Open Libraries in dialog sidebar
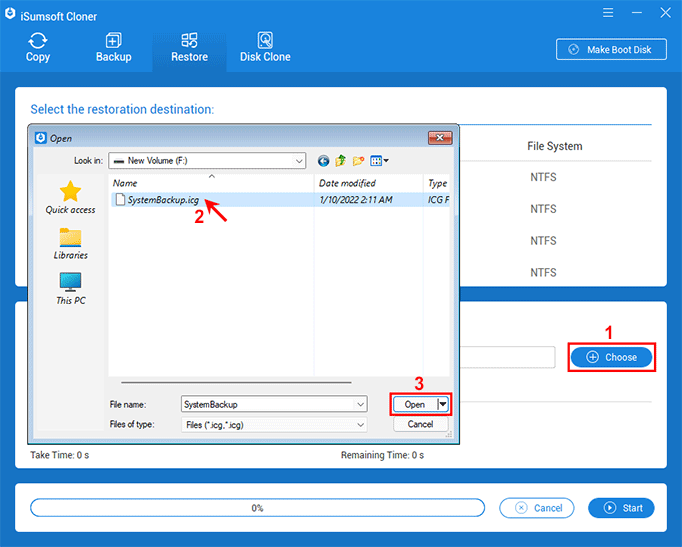 70,244
